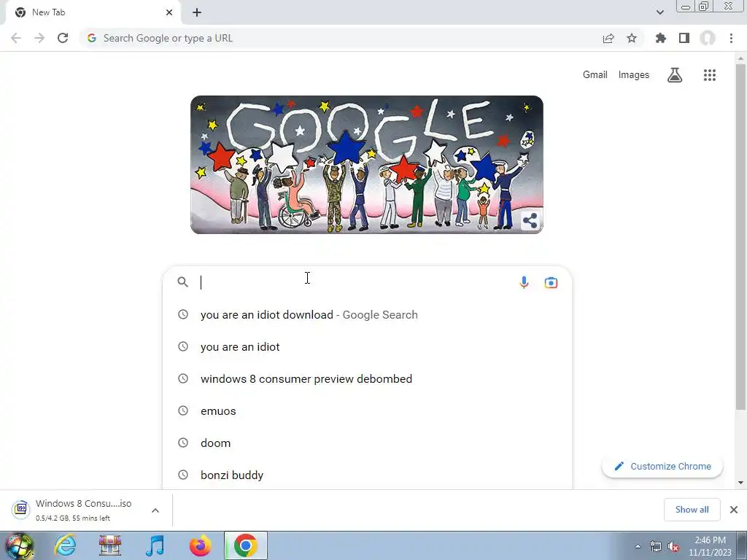Viewport: 747px width, 560px height.
Task: Click the page vertical scrollbar thumb
Action: [740, 236]
